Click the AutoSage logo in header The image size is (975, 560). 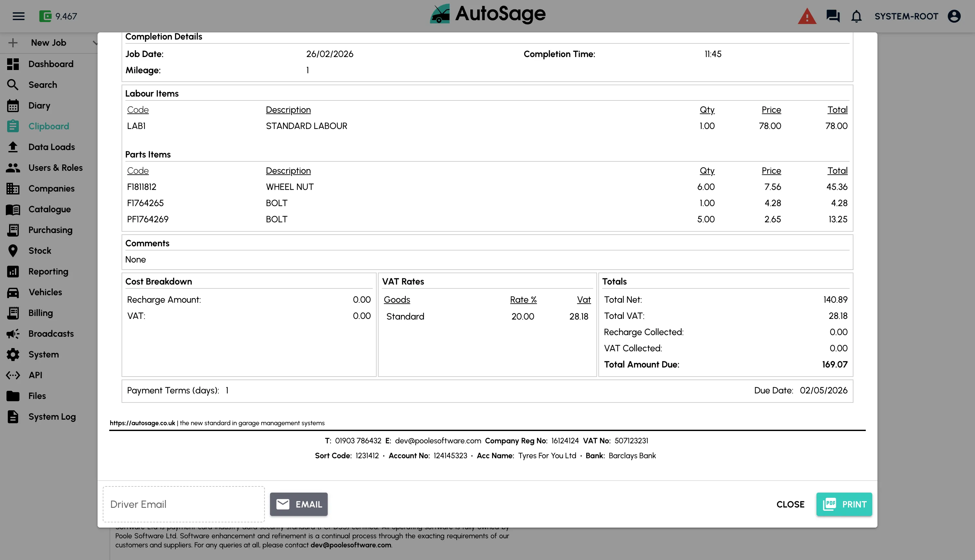pos(488,14)
